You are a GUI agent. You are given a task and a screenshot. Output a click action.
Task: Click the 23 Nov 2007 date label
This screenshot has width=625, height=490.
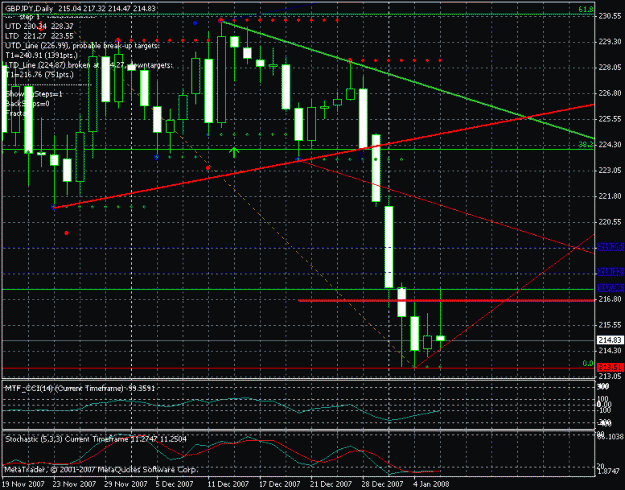click(75, 484)
